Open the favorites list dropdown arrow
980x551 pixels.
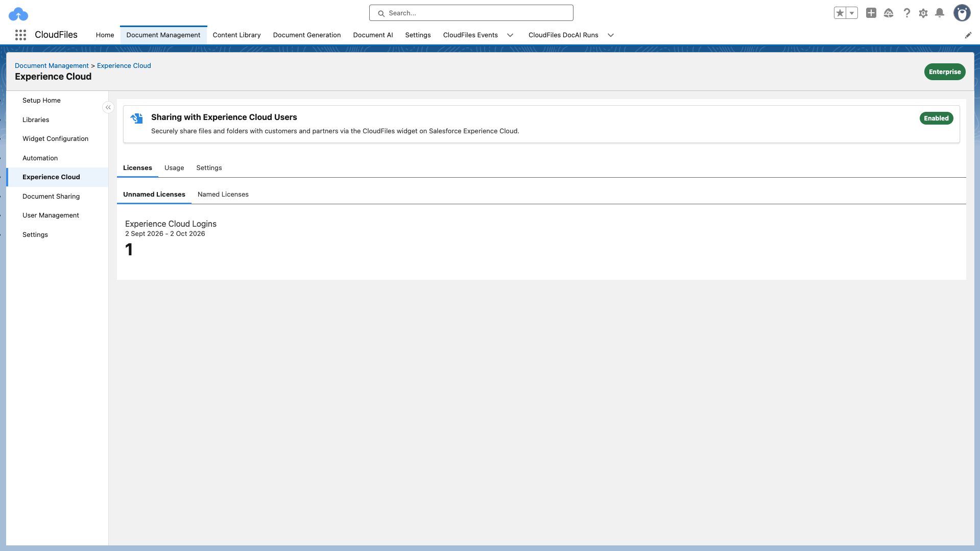pyautogui.click(x=852, y=13)
